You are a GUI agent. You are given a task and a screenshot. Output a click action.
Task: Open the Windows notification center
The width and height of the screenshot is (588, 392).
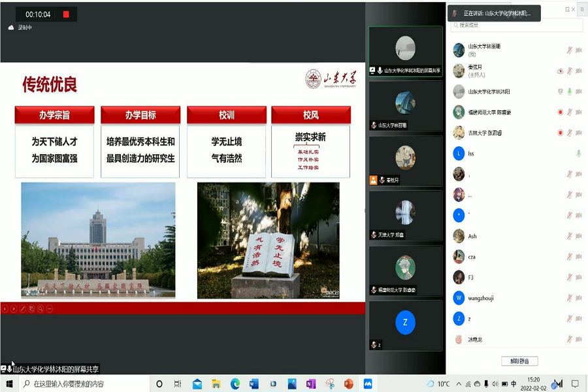pos(575,384)
